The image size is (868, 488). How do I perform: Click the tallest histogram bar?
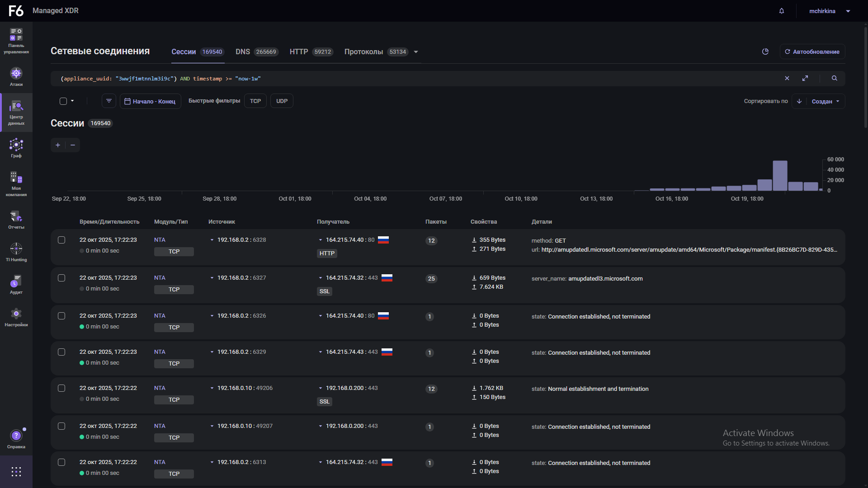click(x=780, y=175)
